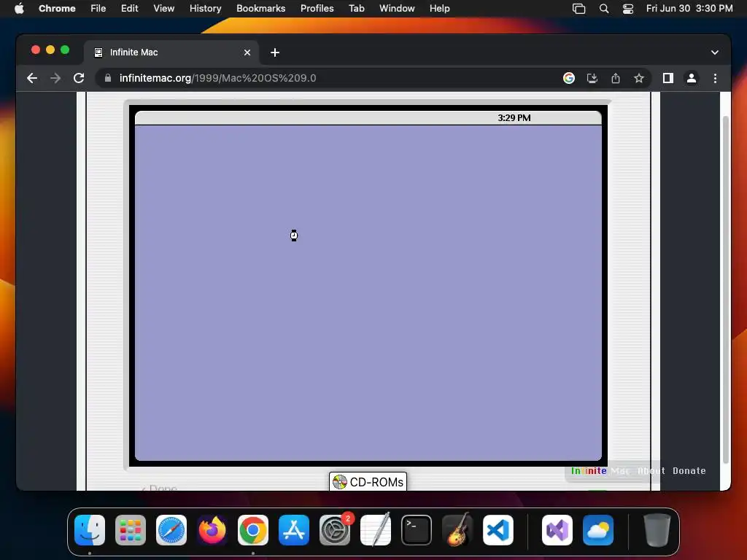Open a new tab with the plus button
The image size is (747, 560).
[x=275, y=52]
